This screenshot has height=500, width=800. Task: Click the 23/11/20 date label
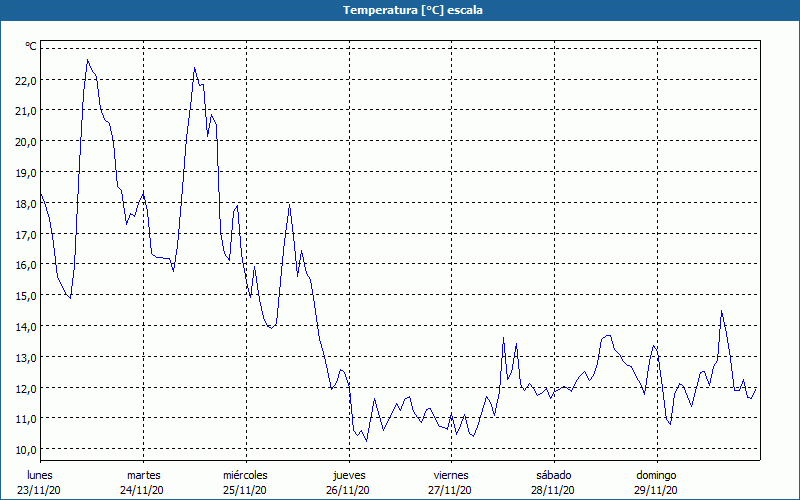(x=39, y=490)
